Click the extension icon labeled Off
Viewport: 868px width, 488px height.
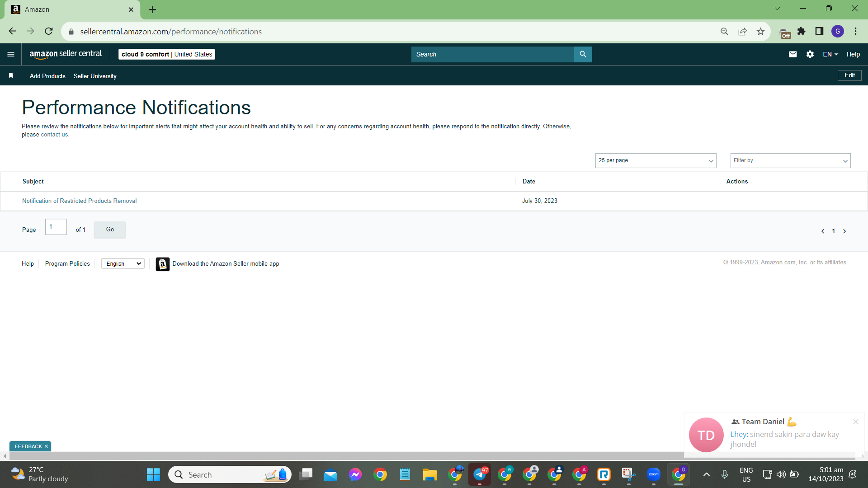click(x=785, y=33)
